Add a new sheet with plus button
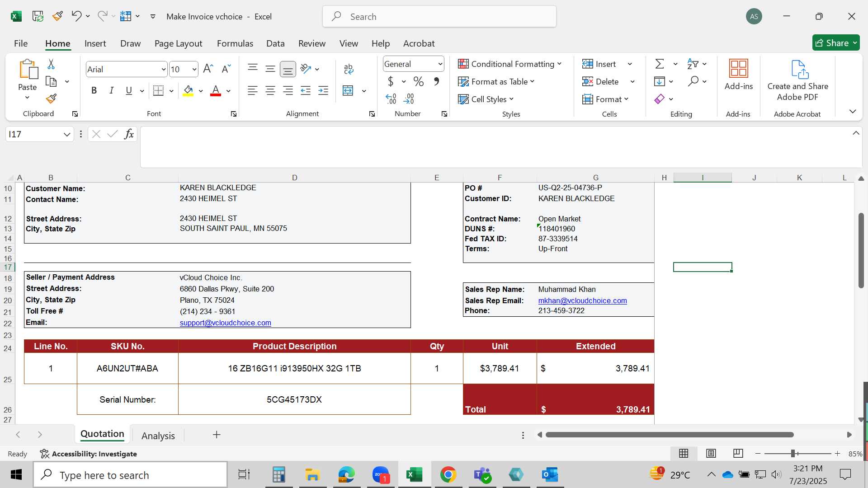Screen dimensions: 868x488 tap(217, 435)
